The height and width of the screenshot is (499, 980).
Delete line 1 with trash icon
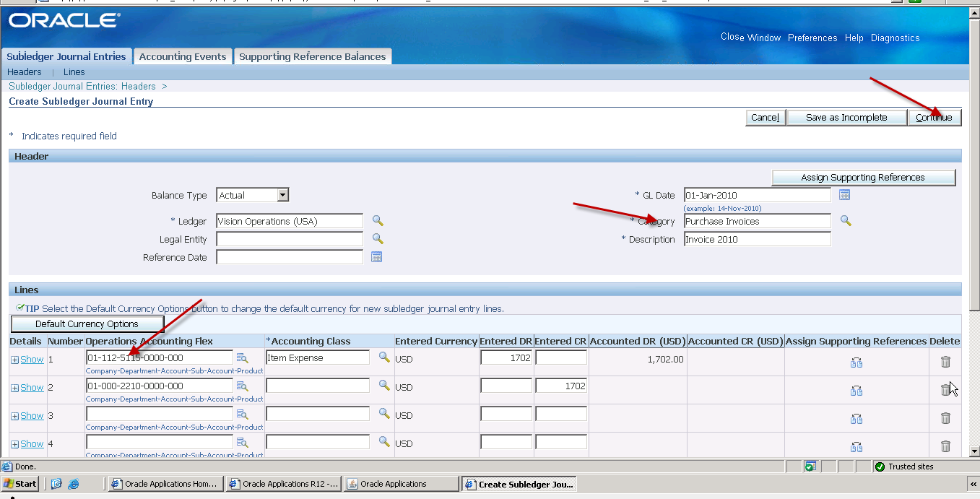coord(945,362)
